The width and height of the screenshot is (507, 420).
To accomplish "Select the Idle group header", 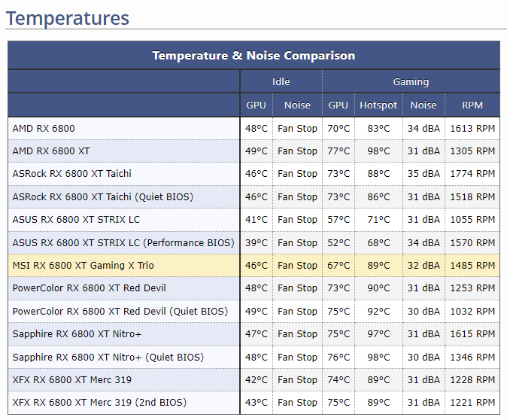I will coord(281,81).
